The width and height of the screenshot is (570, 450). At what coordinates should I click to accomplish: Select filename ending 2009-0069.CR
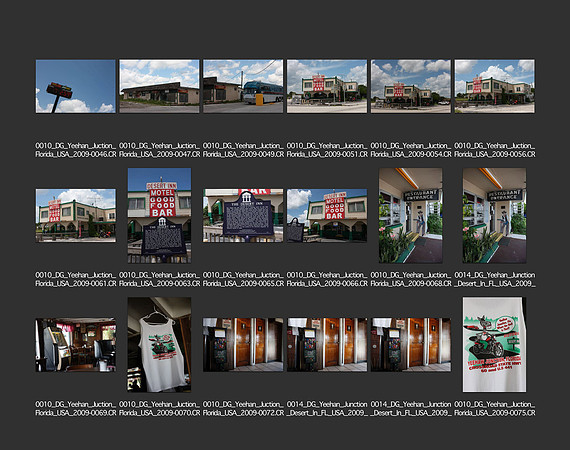[76, 408]
